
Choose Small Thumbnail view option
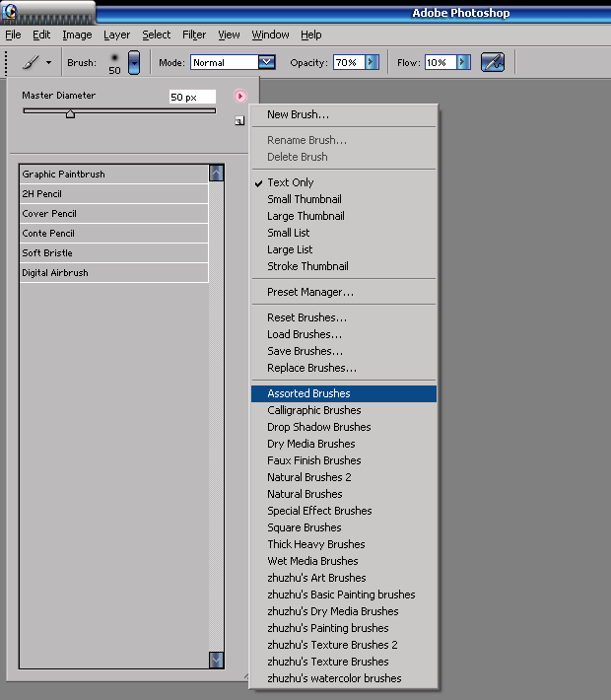pos(344,199)
